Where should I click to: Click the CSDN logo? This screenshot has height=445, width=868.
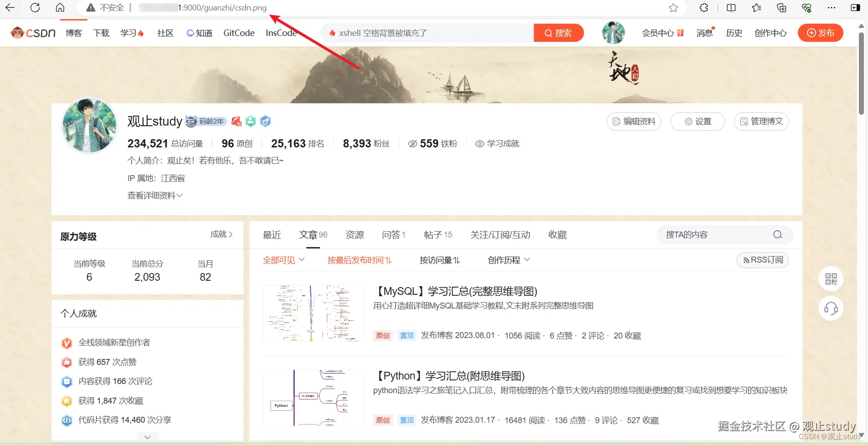[x=32, y=32]
